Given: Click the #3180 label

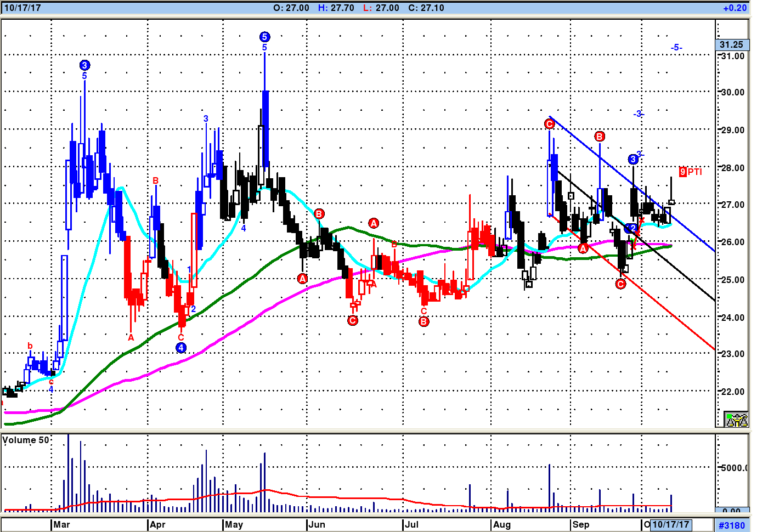Looking at the screenshot, I should pyautogui.click(x=732, y=525).
